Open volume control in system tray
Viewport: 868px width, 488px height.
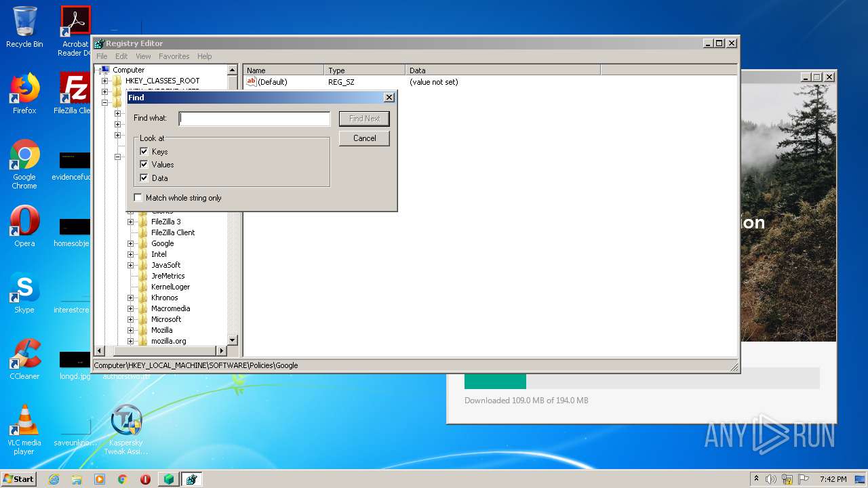[771, 479]
